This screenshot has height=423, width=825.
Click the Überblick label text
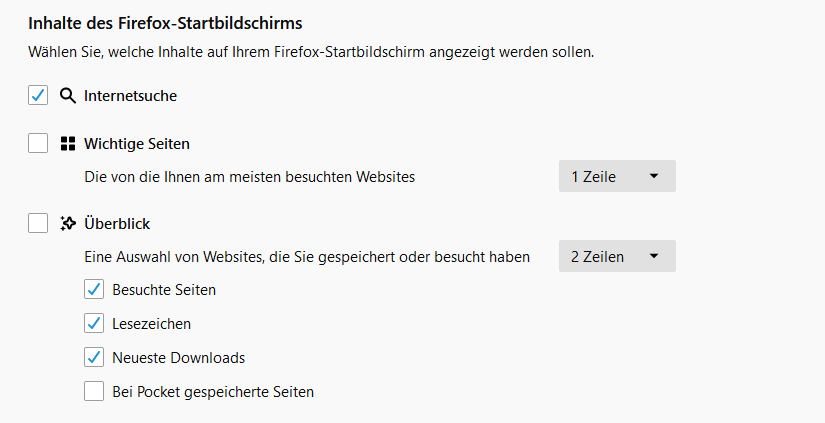[117, 224]
